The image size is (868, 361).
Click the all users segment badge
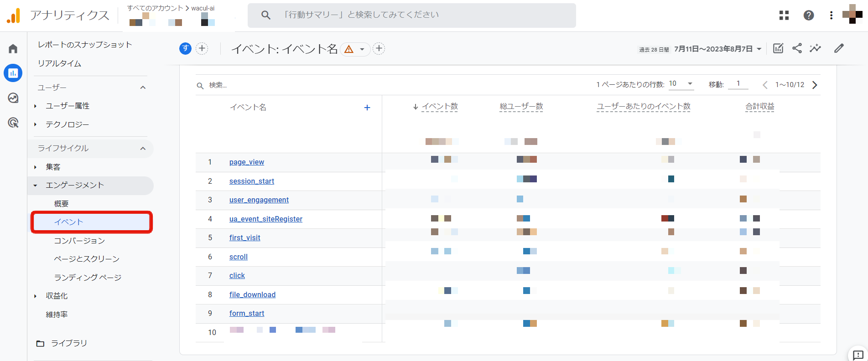click(185, 48)
